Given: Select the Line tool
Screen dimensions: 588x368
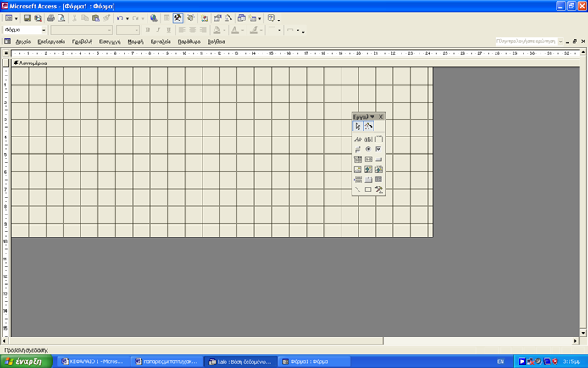Looking at the screenshot, I should [358, 190].
